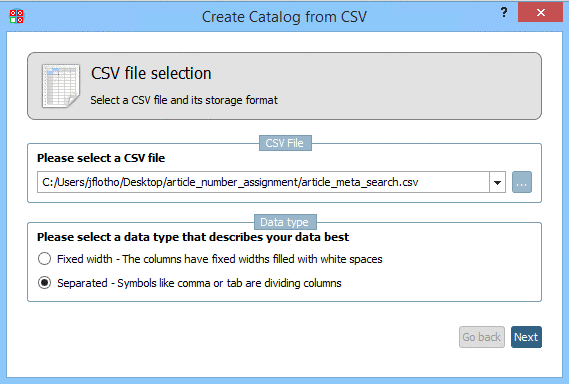Click the Go back button
The height and width of the screenshot is (384, 569).
482,337
